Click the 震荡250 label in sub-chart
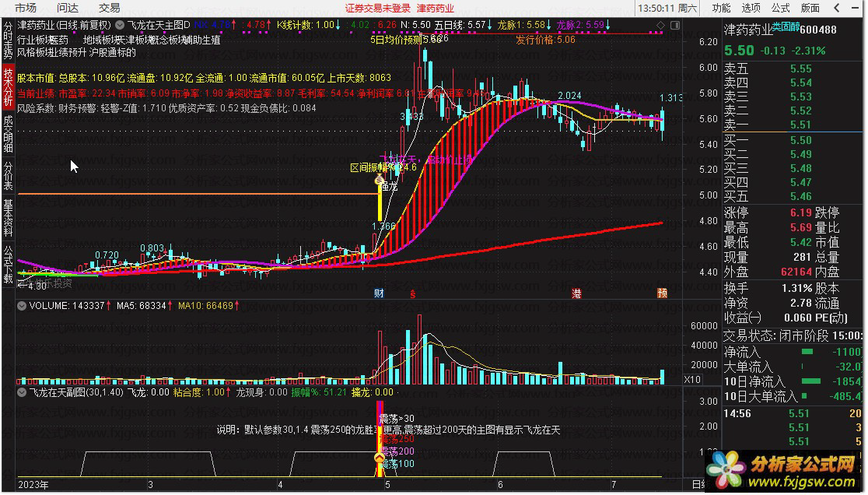 click(x=397, y=439)
